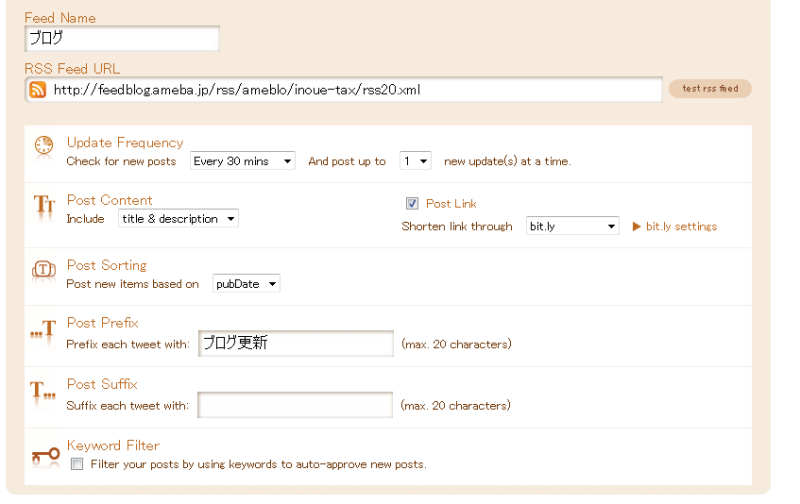Open the Every 30 mins frequency dropdown

pos(243,161)
